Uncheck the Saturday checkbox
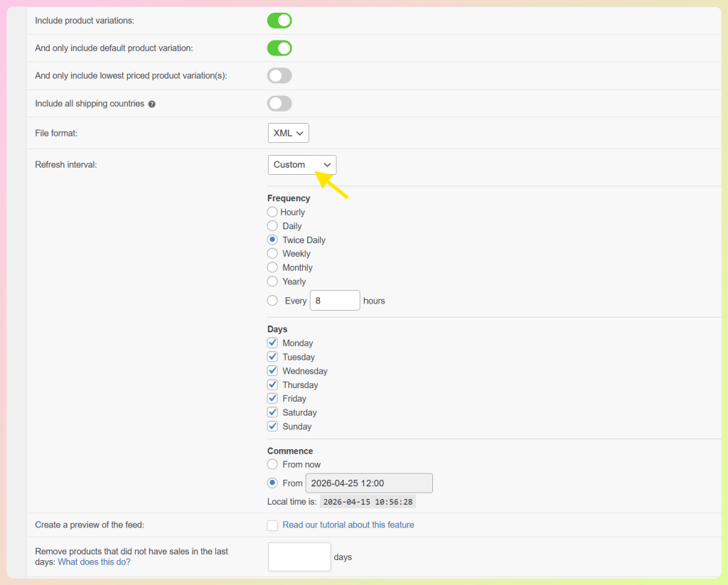 click(x=272, y=412)
